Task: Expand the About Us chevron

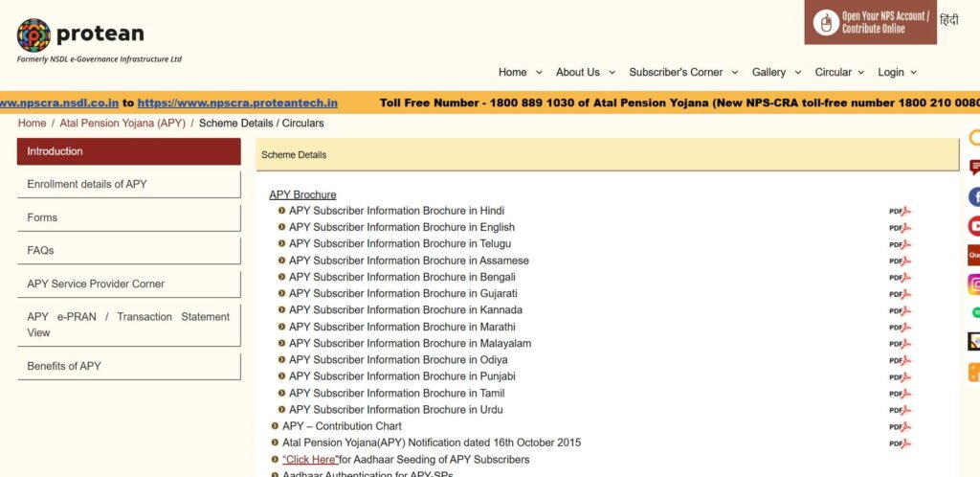Action: coord(612,73)
